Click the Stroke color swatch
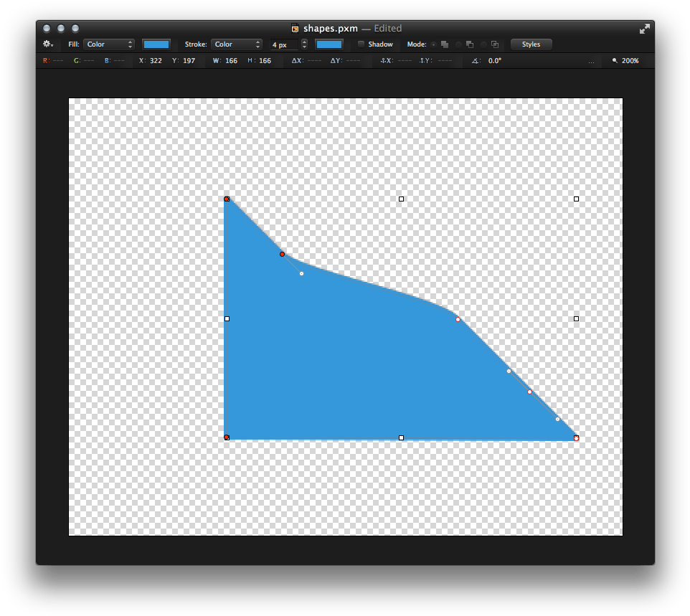Screen dimensions: 690x616 tap(329, 44)
